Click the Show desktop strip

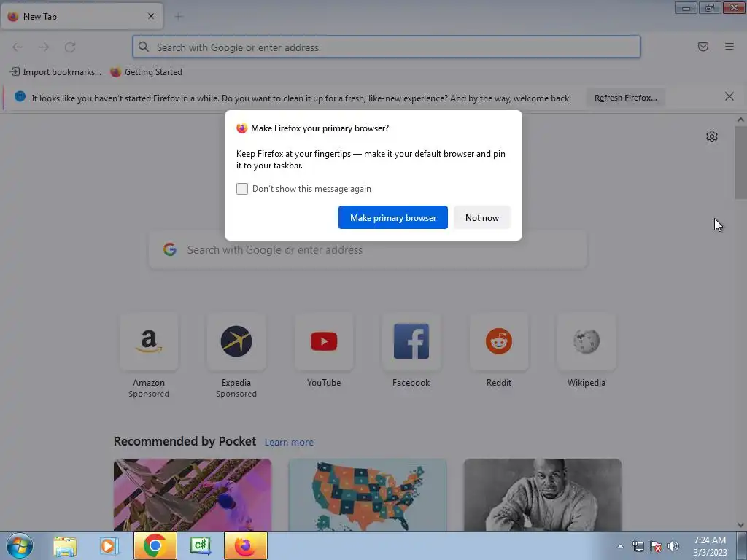point(742,545)
